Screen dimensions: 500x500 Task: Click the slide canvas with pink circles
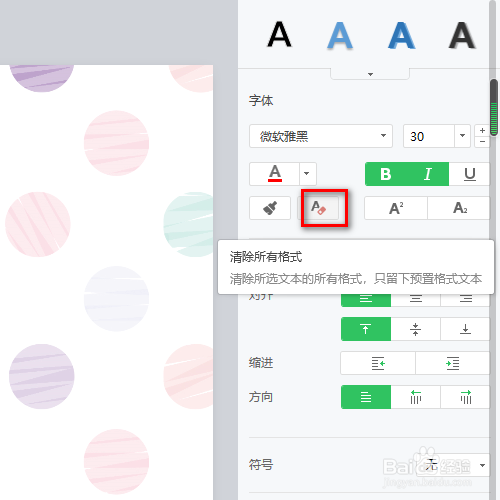106,282
